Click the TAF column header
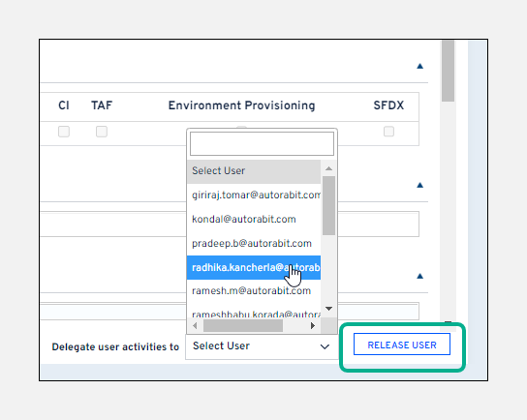Screen dimensions: 527x420 pyautogui.click(x=102, y=105)
